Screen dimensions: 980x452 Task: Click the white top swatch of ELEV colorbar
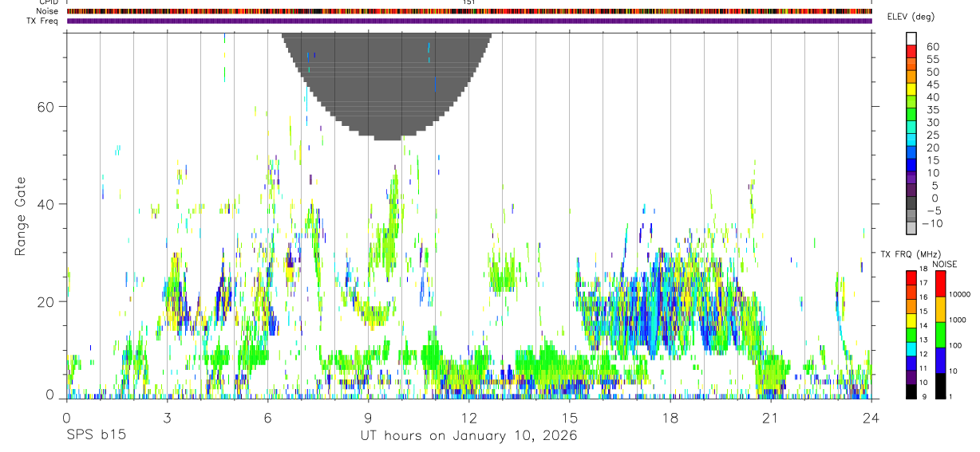pyautogui.click(x=911, y=39)
